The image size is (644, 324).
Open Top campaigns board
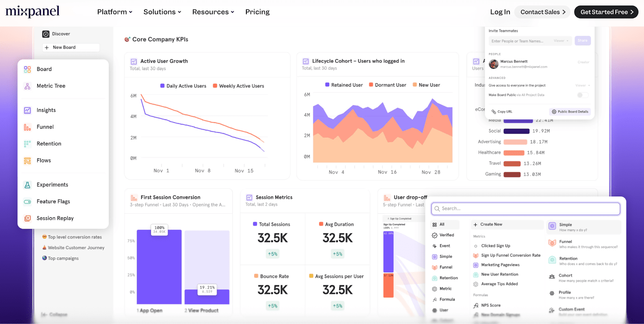(60, 258)
